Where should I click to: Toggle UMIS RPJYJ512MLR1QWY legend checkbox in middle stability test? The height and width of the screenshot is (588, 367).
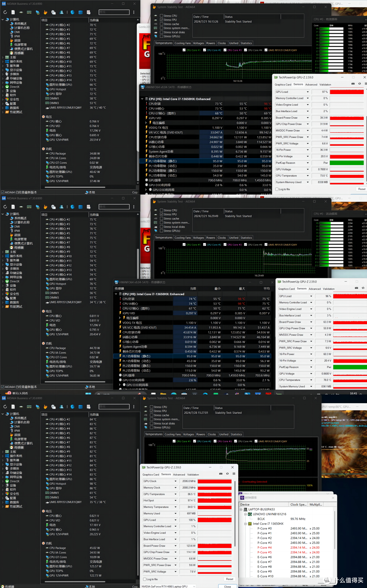click(266, 245)
